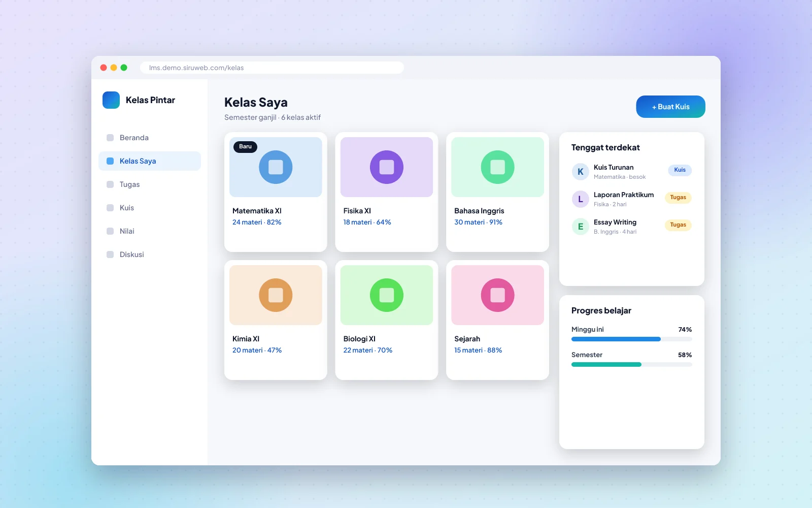Viewport: 812px width, 508px height.
Task: Click the Semester progress bar
Action: 632,364
